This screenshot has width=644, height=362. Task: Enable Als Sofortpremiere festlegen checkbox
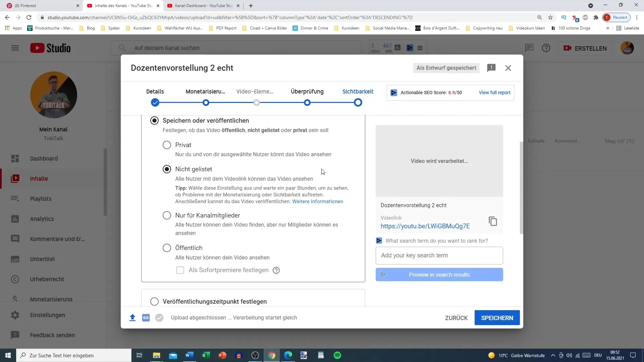(x=180, y=270)
